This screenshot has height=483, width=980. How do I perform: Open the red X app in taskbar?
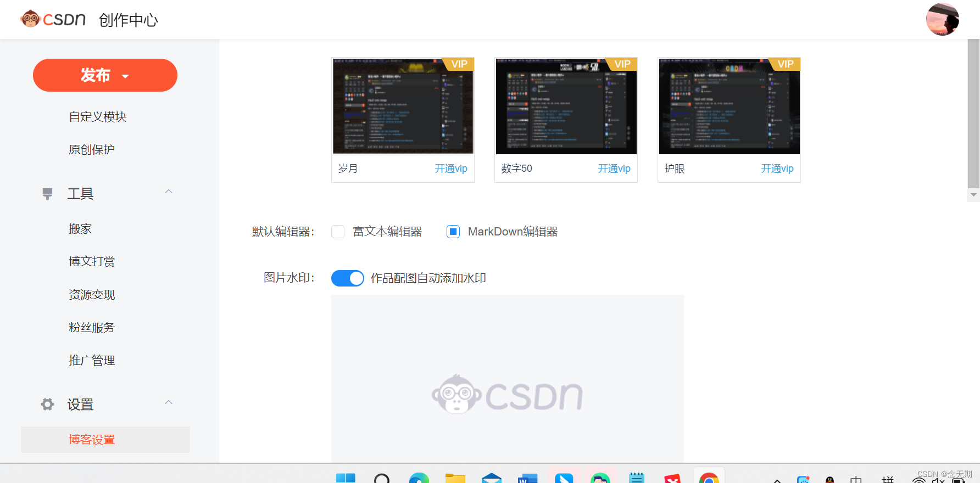coord(672,478)
